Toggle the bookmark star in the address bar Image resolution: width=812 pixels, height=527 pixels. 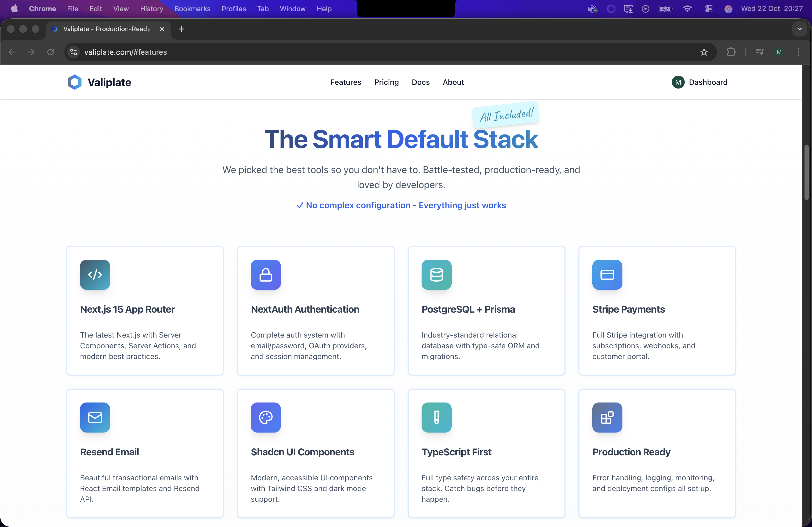tap(704, 52)
